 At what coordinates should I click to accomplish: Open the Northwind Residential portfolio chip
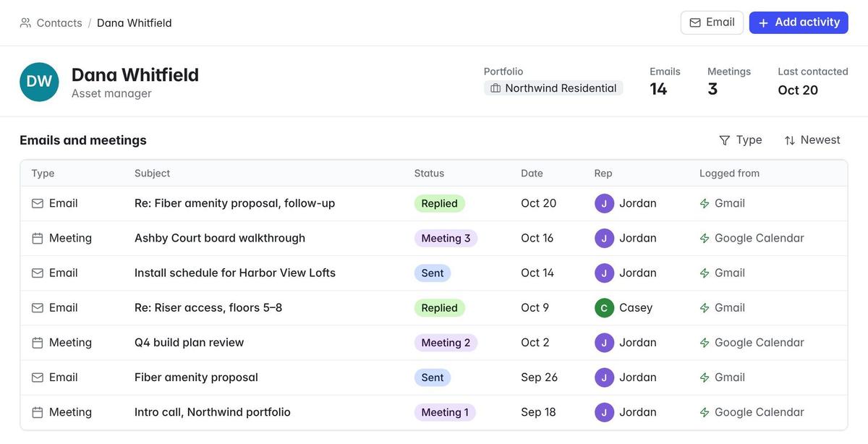553,88
